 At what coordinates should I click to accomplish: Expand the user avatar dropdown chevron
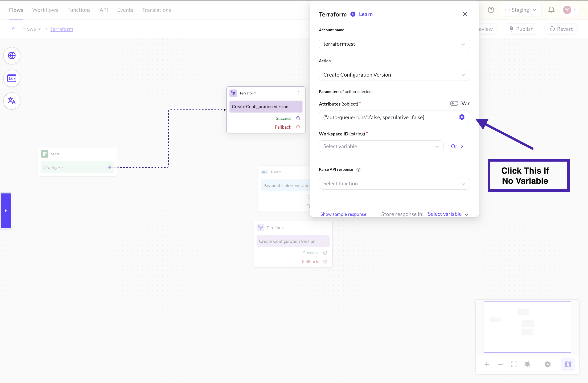575,10
